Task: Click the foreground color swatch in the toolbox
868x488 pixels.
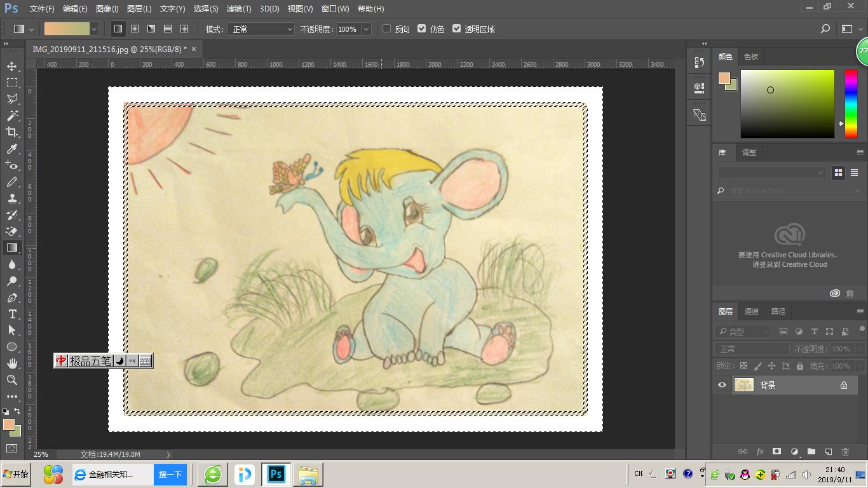Action: (x=8, y=424)
